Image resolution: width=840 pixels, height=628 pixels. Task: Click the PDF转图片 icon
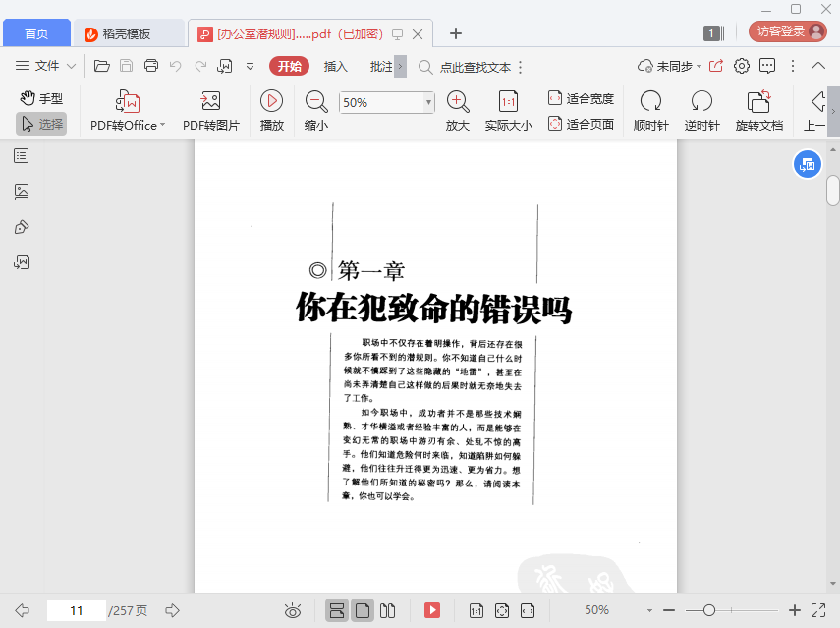point(210,101)
